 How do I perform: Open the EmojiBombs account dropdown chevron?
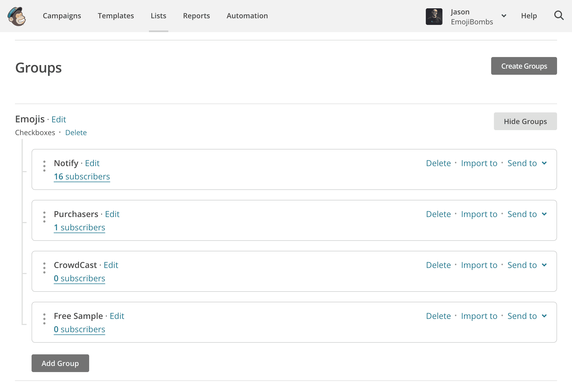click(x=504, y=16)
